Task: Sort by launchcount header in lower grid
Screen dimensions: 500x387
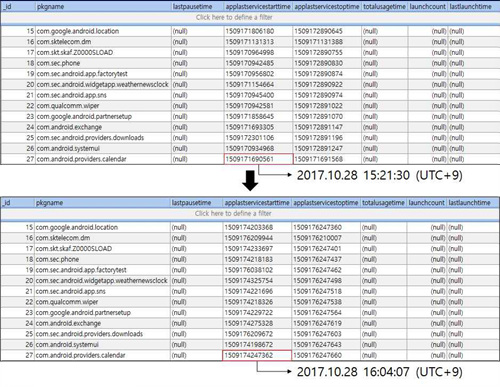Action: 427,203
